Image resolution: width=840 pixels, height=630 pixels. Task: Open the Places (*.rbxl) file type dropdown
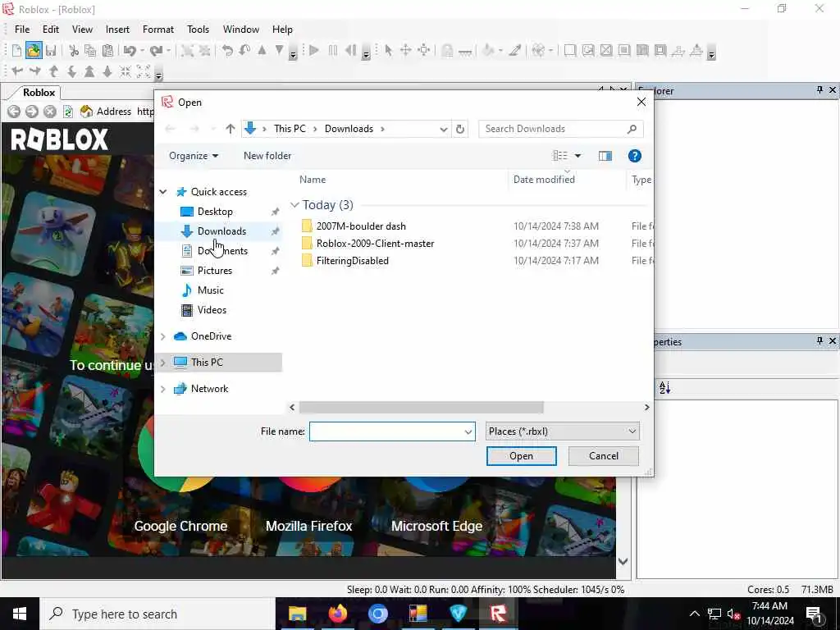pos(563,431)
